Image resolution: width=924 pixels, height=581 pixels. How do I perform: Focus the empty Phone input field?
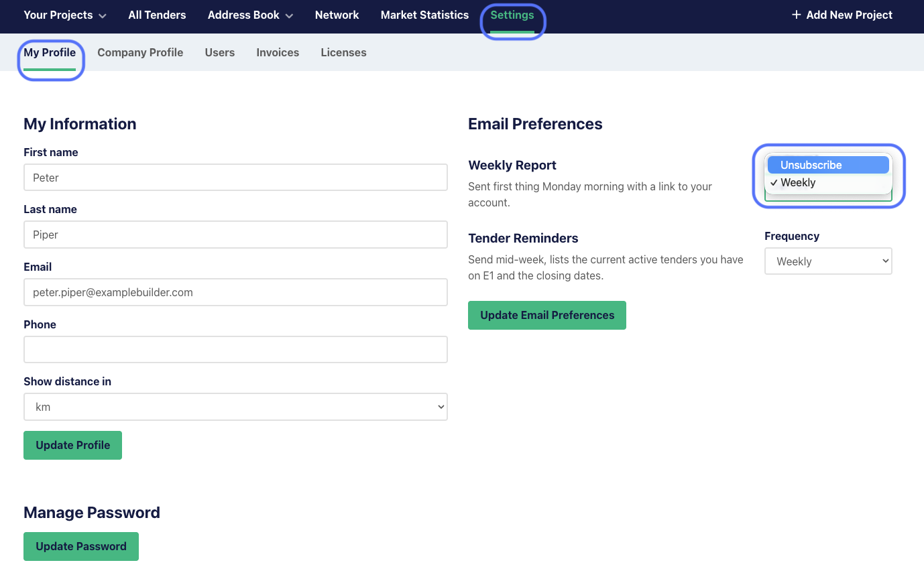pos(235,350)
